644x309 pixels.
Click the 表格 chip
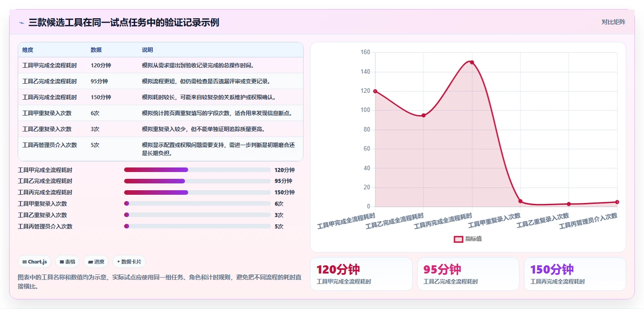[67, 262]
